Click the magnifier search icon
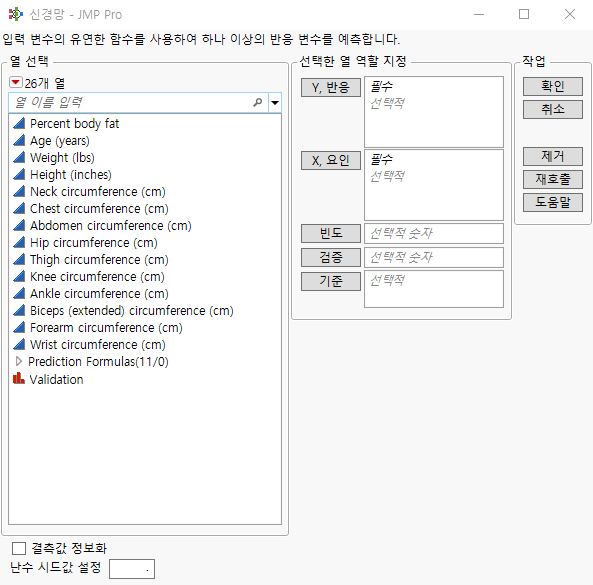593x585 pixels. (x=258, y=102)
